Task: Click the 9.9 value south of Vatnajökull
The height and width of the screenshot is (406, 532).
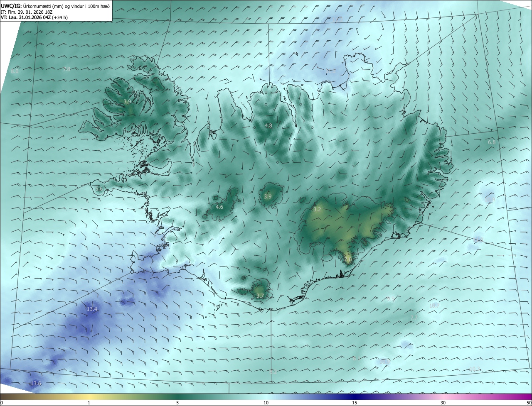Action: point(390,299)
